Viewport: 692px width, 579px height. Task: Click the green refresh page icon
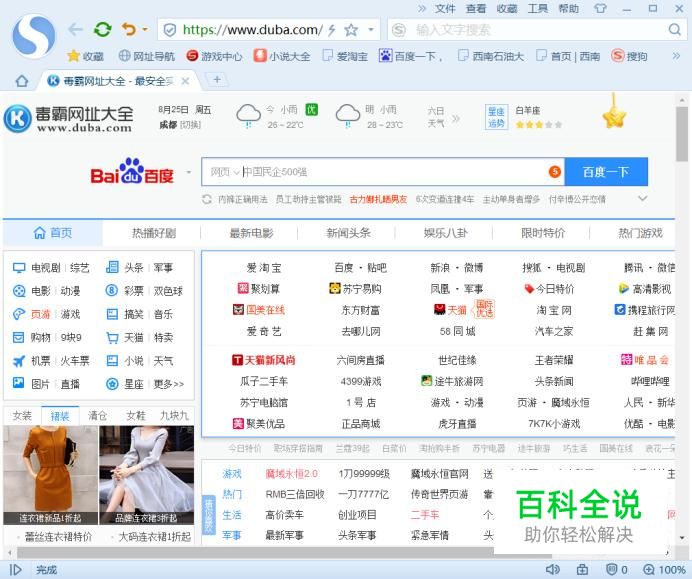(x=102, y=29)
